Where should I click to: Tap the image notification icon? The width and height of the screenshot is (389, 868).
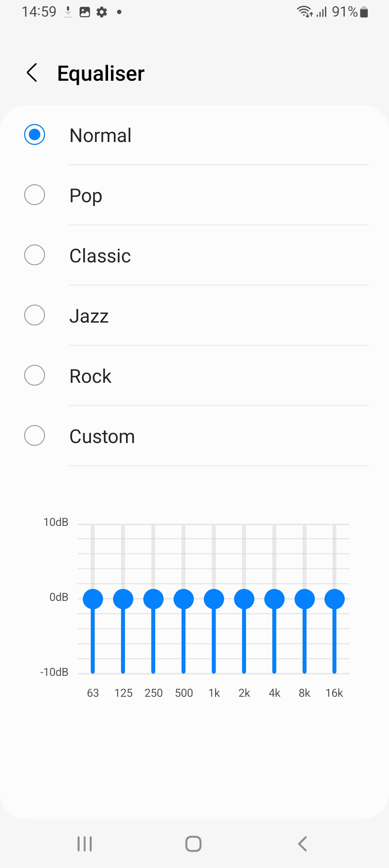click(85, 12)
